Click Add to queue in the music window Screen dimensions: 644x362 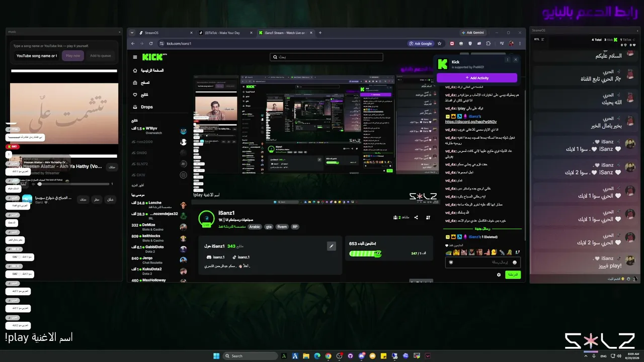click(x=100, y=56)
